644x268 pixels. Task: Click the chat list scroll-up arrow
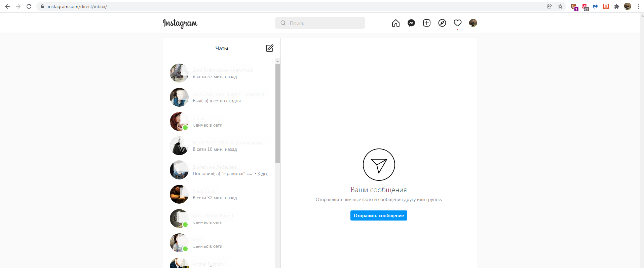[x=277, y=61]
